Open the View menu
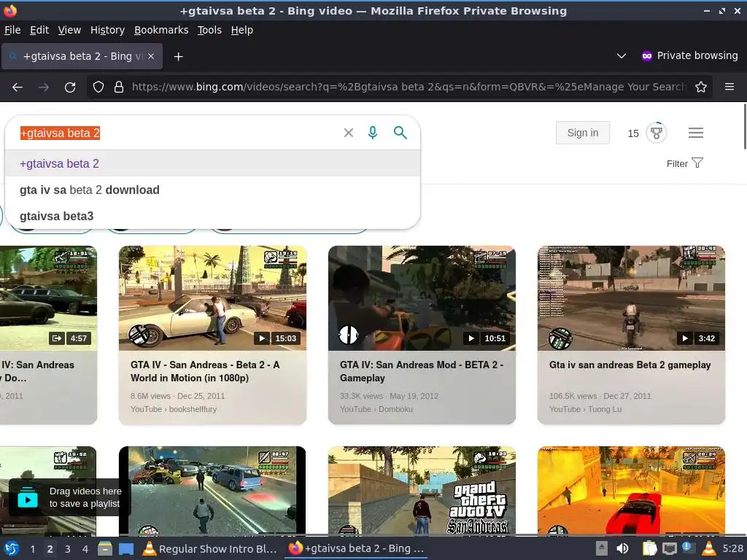This screenshot has height=560, width=747. coord(69,30)
